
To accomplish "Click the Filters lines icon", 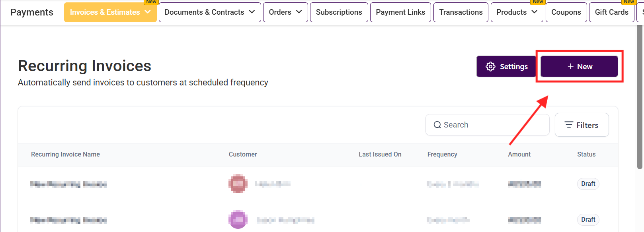I will pos(569,125).
